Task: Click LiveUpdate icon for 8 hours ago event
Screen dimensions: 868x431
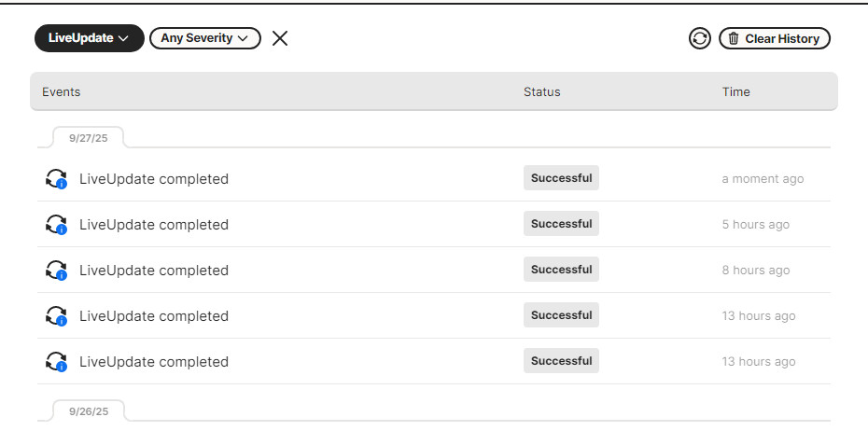Action: (56, 271)
